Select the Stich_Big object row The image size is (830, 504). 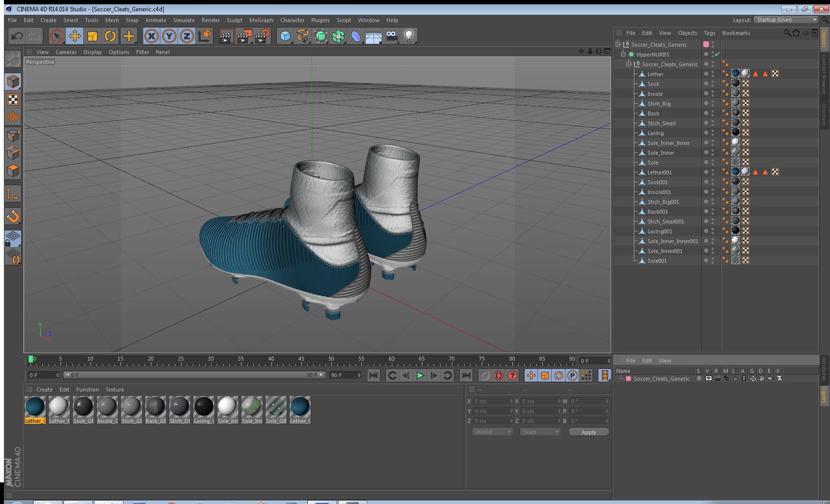pos(659,104)
